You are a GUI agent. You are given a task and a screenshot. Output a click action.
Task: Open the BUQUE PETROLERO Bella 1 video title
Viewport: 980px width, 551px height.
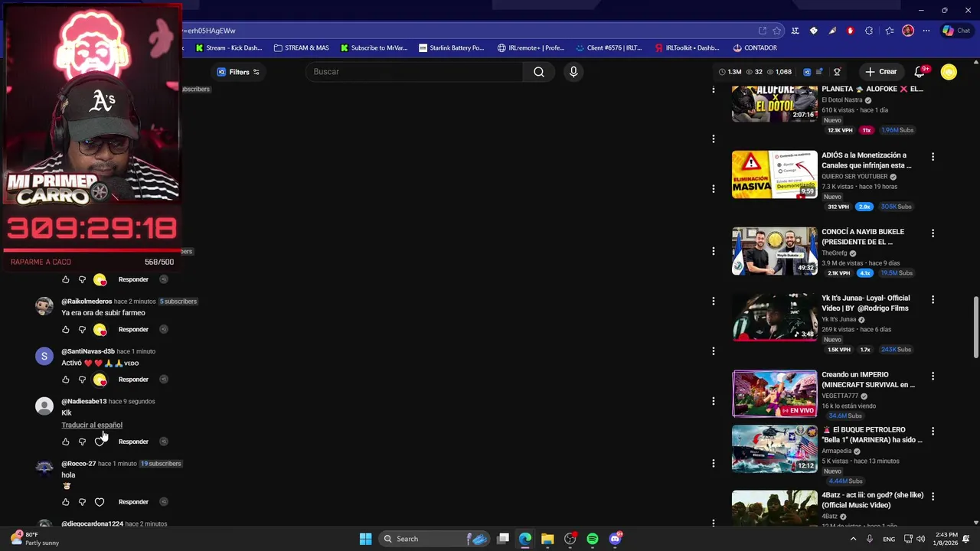pyautogui.click(x=872, y=435)
